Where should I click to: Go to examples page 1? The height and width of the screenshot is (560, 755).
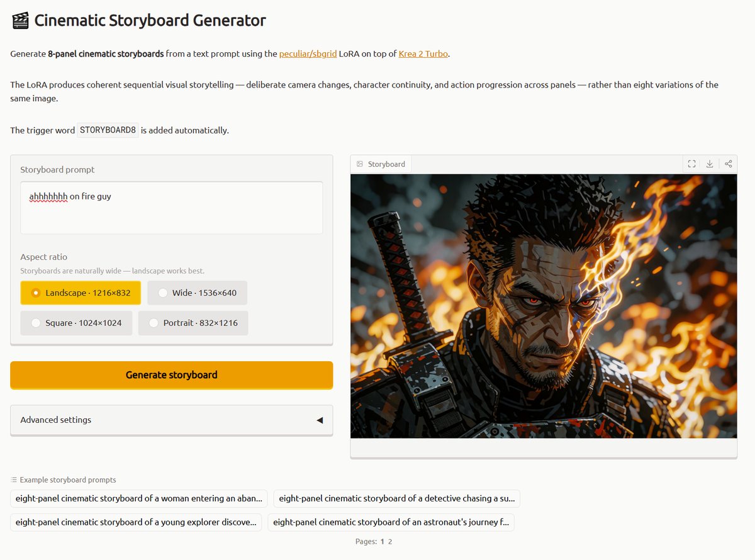point(382,542)
